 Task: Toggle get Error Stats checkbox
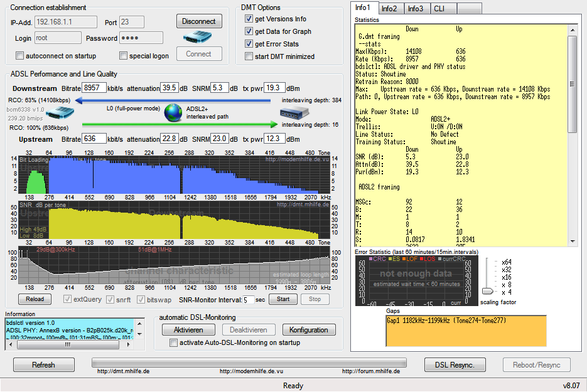[249, 44]
